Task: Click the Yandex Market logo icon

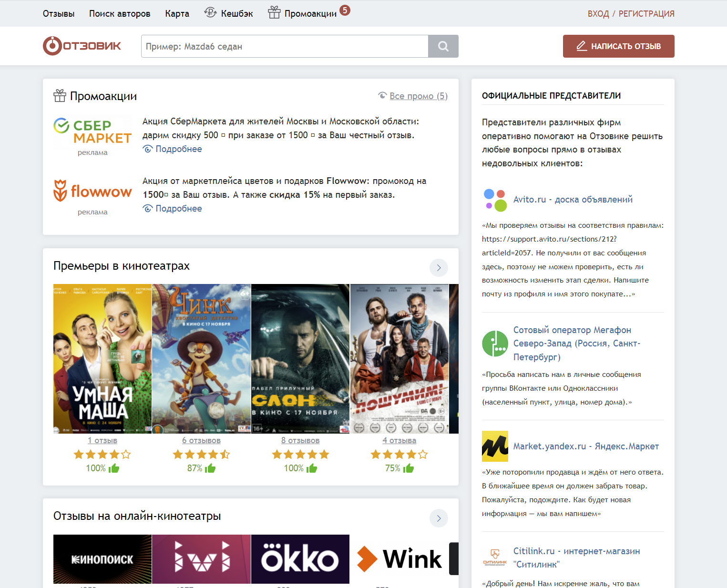Action: 495,446
